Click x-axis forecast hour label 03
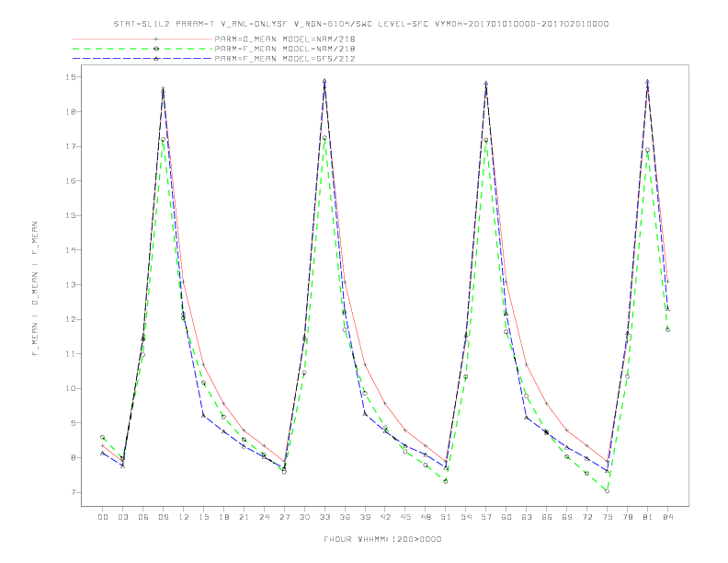Viewport: 728px width, 563px height. (123, 517)
